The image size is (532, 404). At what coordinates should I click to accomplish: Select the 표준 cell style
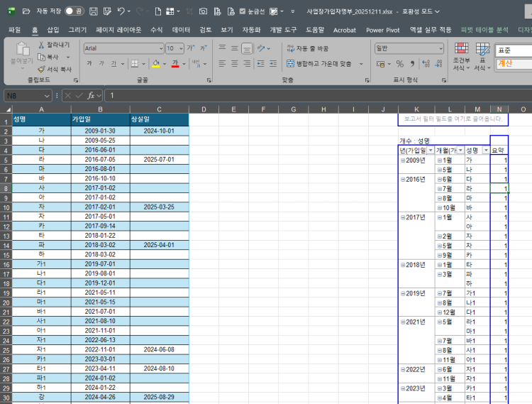tap(514, 50)
